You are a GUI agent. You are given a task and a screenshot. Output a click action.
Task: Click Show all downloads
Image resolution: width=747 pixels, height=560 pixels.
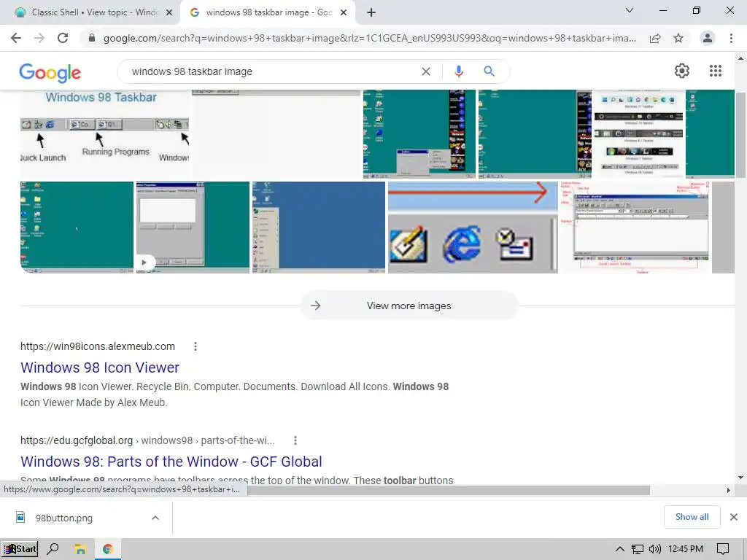pyautogui.click(x=692, y=517)
